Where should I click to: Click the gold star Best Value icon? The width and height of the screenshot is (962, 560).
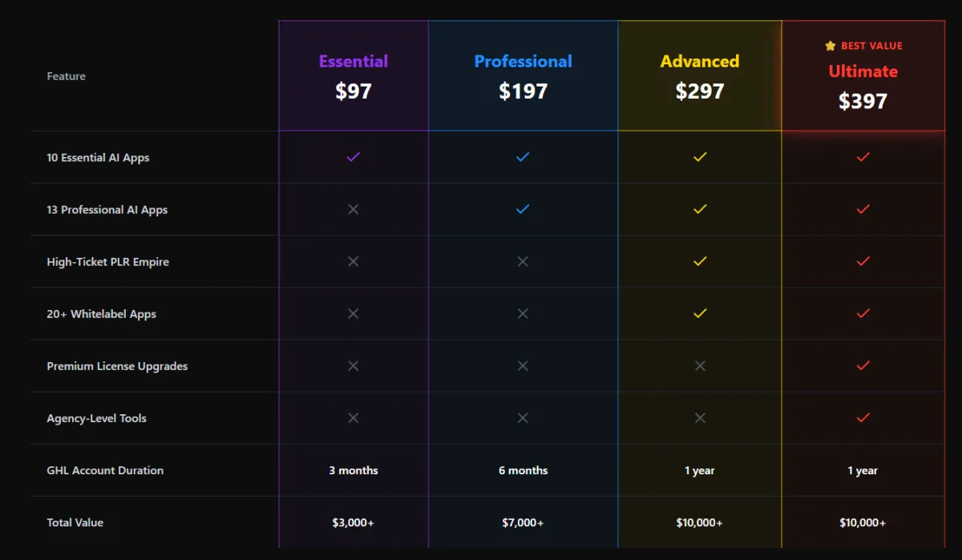click(831, 46)
